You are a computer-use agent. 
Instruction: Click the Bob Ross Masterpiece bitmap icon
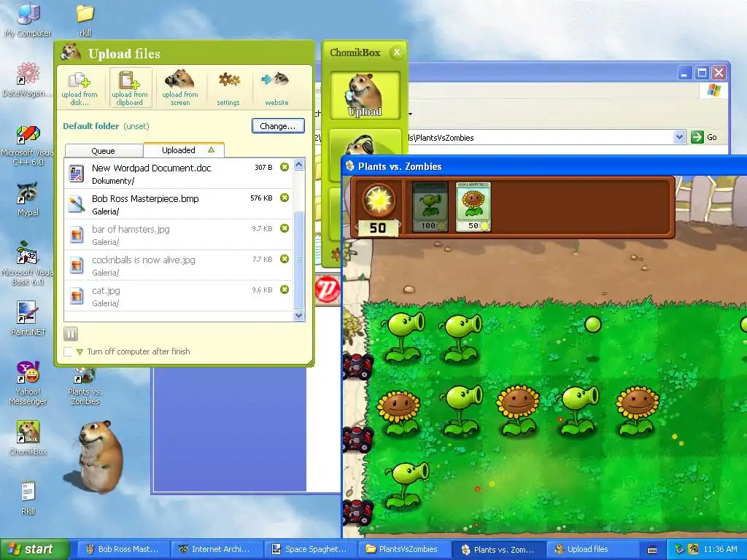coord(76,204)
